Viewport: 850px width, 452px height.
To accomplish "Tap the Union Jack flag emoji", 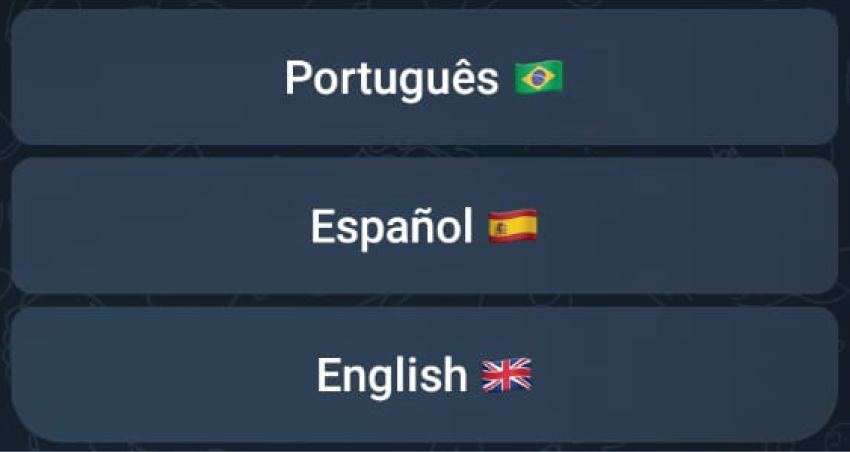I will [507, 375].
